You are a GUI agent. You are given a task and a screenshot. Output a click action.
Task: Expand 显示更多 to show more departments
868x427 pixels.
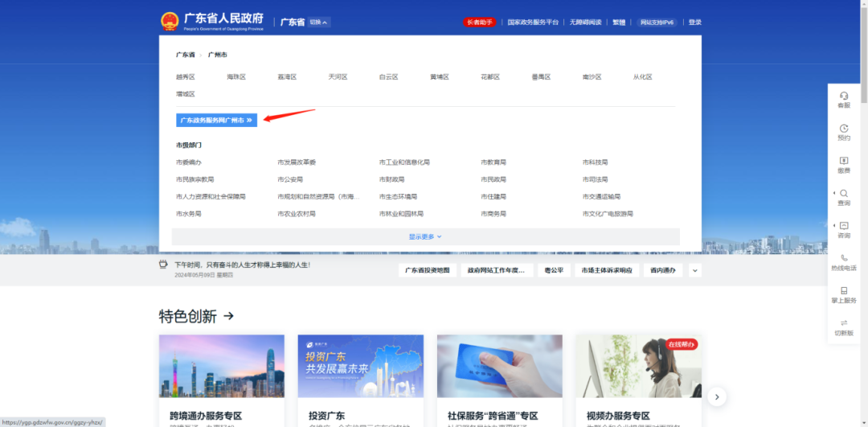click(425, 236)
